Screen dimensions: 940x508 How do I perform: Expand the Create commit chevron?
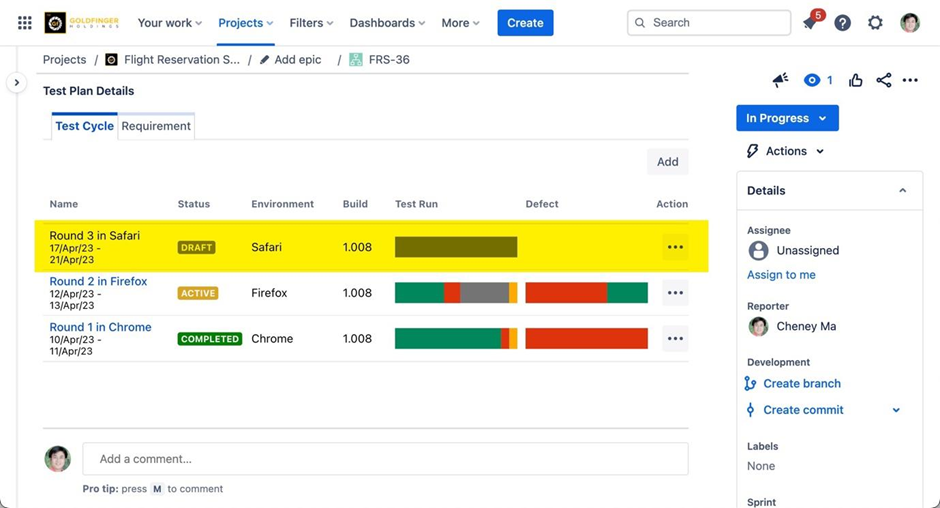[896, 410]
